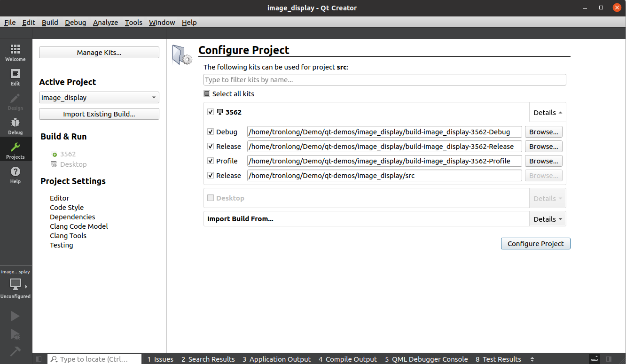The height and width of the screenshot is (364, 626).
Task: Switch to Edit mode
Action: click(x=16, y=77)
